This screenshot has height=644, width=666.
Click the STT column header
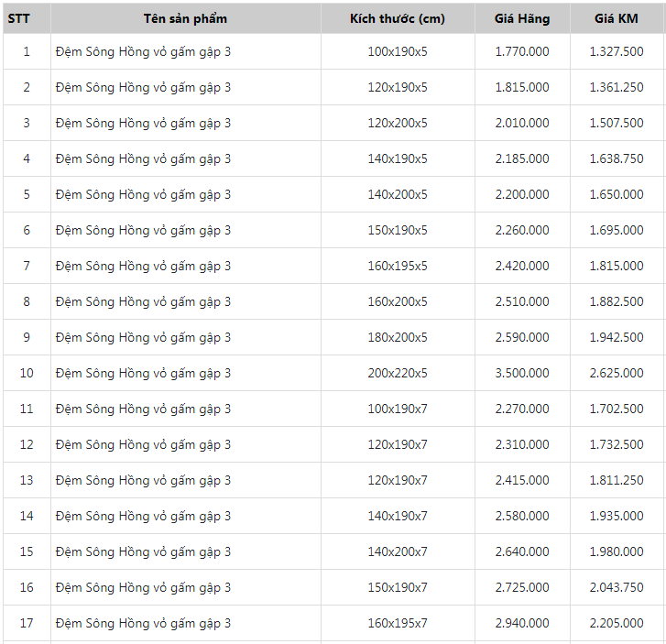[x=26, y=18]
